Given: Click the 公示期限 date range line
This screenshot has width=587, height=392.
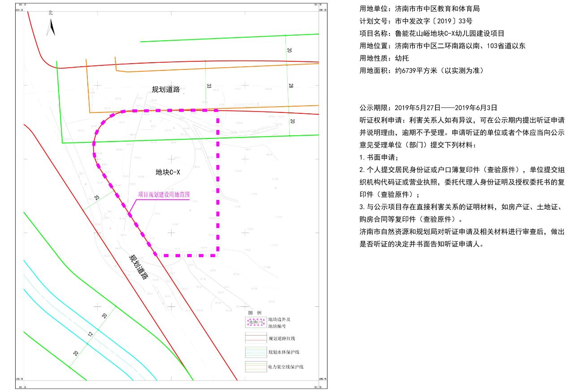Looking at the screenshot, I should point(428,108).
